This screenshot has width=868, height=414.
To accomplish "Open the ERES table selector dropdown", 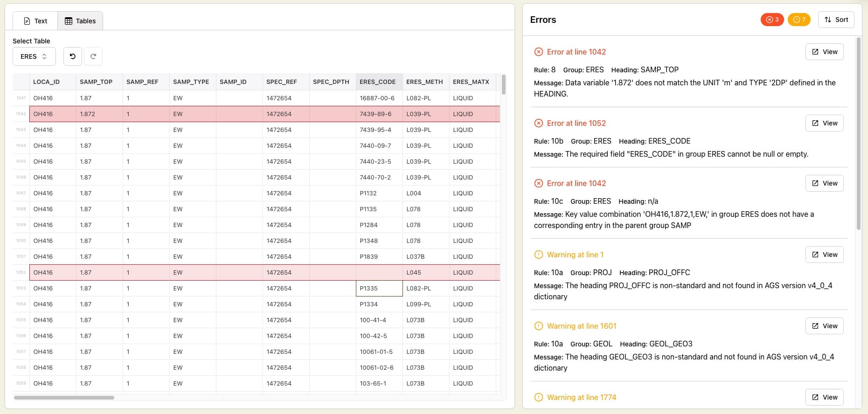I will click(x=34, y=56).
